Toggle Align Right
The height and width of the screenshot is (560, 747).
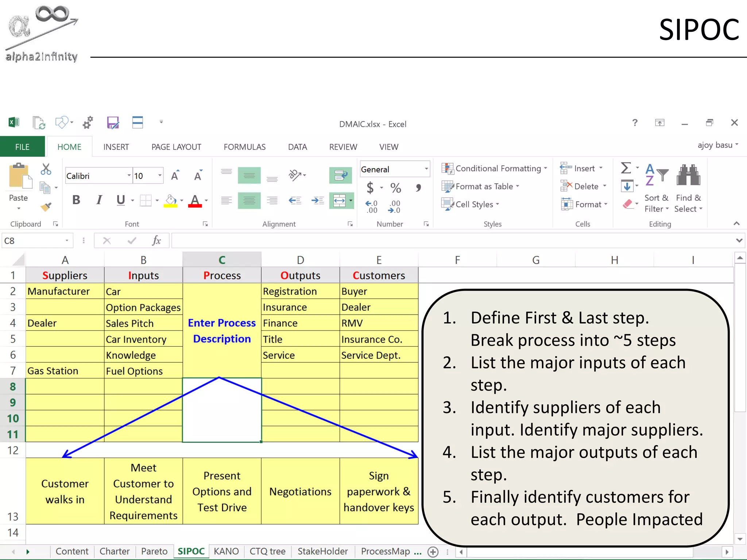(272, 200)
